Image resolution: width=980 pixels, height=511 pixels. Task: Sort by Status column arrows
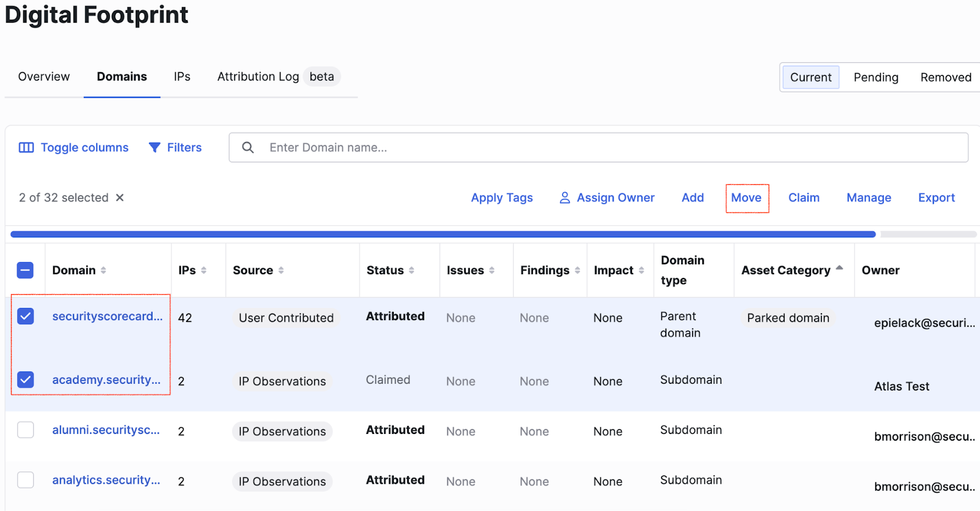click(412, 270)
